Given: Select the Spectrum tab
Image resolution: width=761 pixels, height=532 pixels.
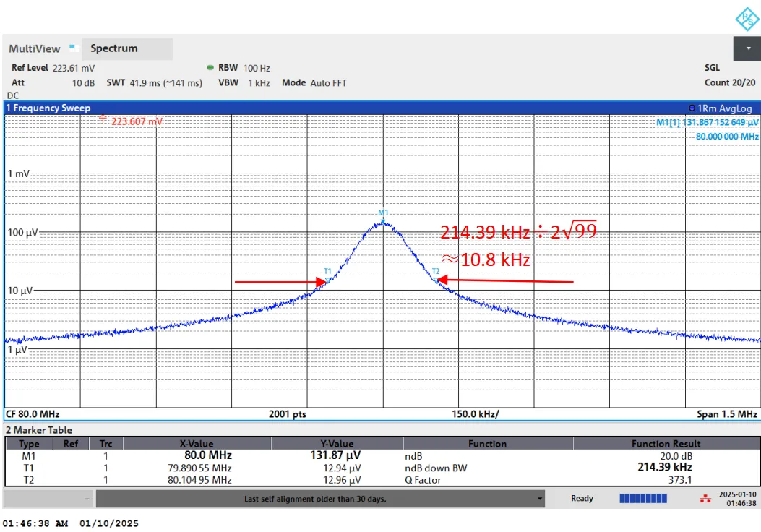Looking at the screenshot, I should coord(114,48).
